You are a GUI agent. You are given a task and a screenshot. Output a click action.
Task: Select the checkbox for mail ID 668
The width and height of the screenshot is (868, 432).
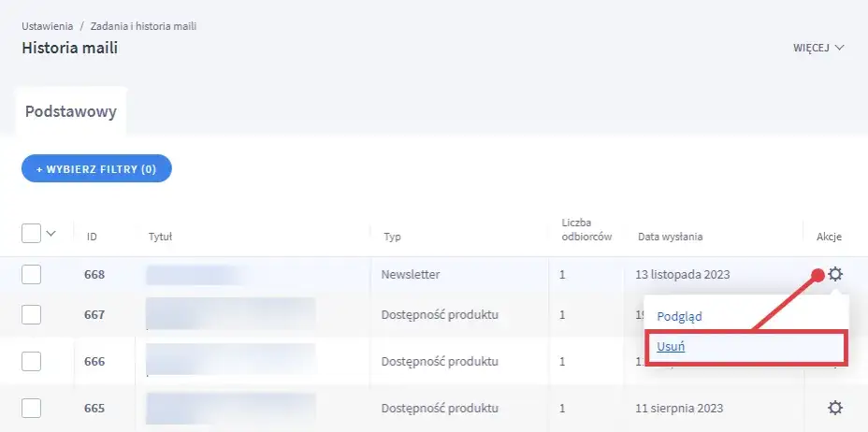coord(31,274)
